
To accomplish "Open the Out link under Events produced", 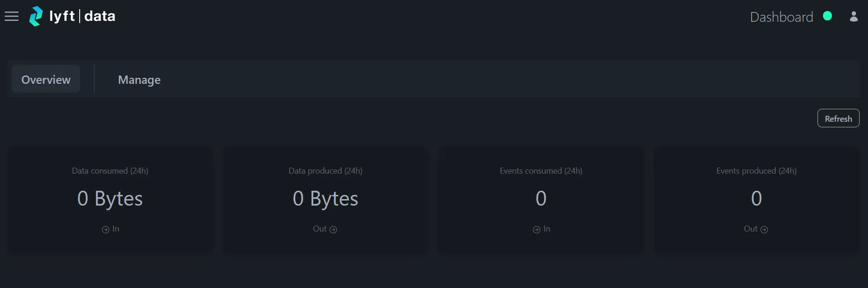I will tap(756, 229).
